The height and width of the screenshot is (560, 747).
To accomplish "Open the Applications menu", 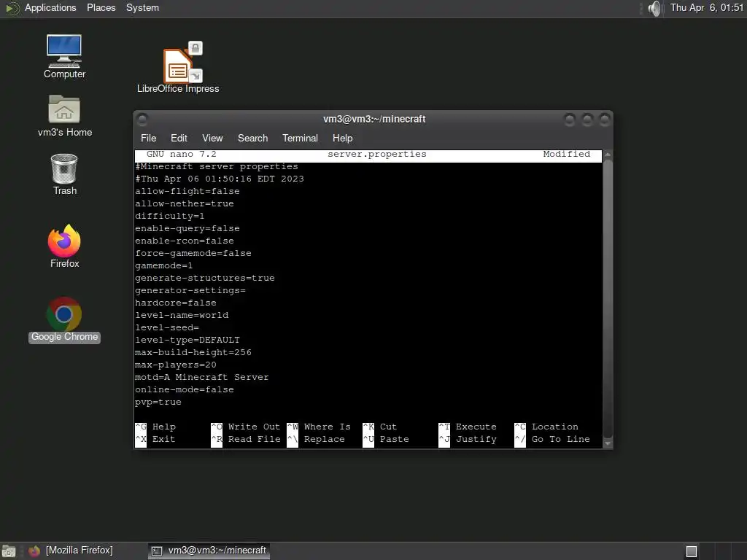I will 50,7.
